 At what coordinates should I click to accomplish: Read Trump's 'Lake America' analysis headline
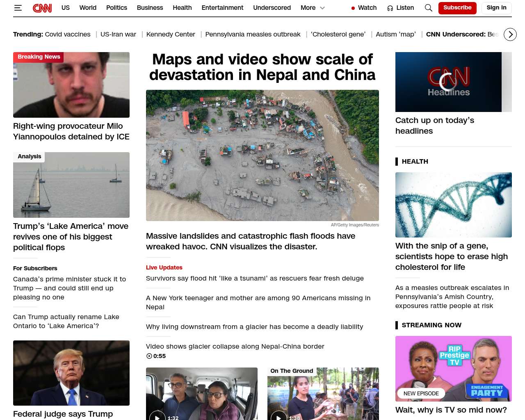71,237
